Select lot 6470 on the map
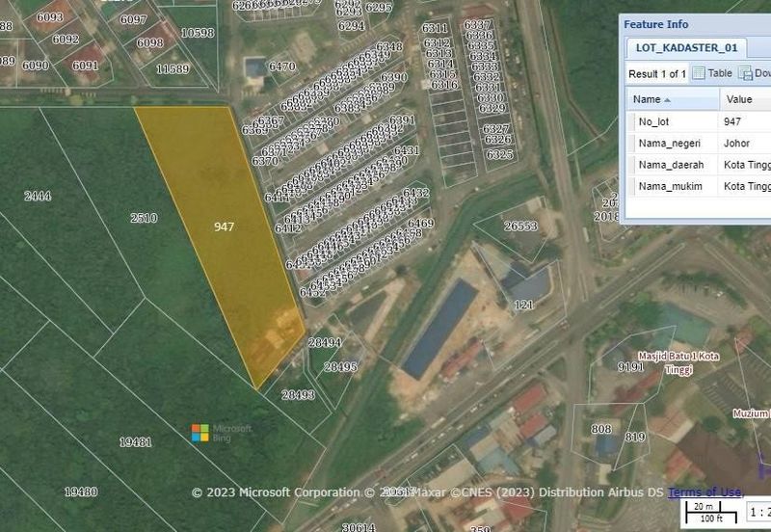 click(281, 66)
